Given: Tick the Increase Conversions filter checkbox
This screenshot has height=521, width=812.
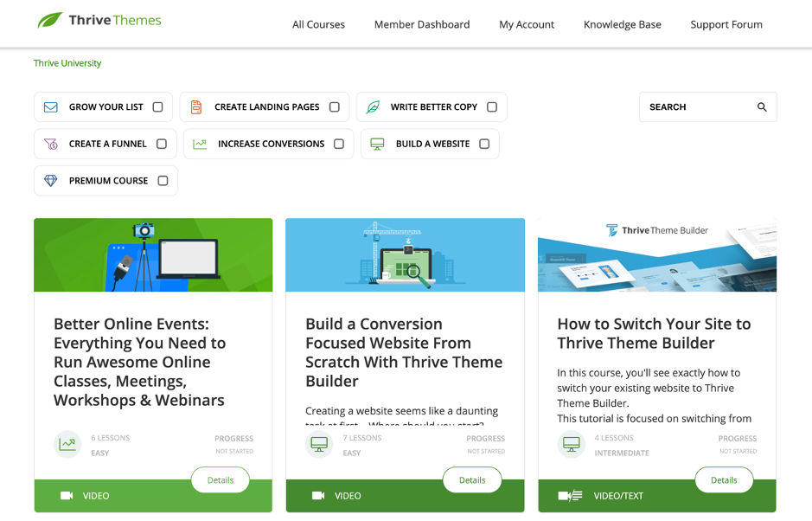Looking at the screenshot, I should (339, 145).
